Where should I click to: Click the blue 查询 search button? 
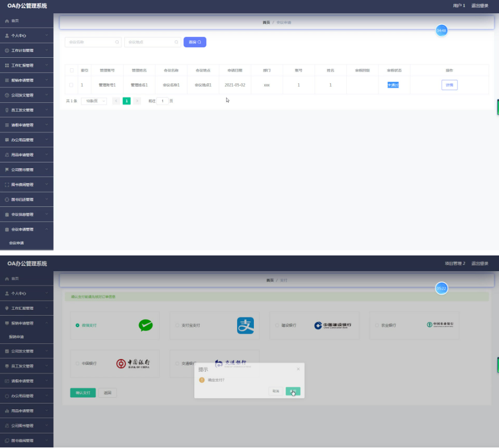(195, 42)
